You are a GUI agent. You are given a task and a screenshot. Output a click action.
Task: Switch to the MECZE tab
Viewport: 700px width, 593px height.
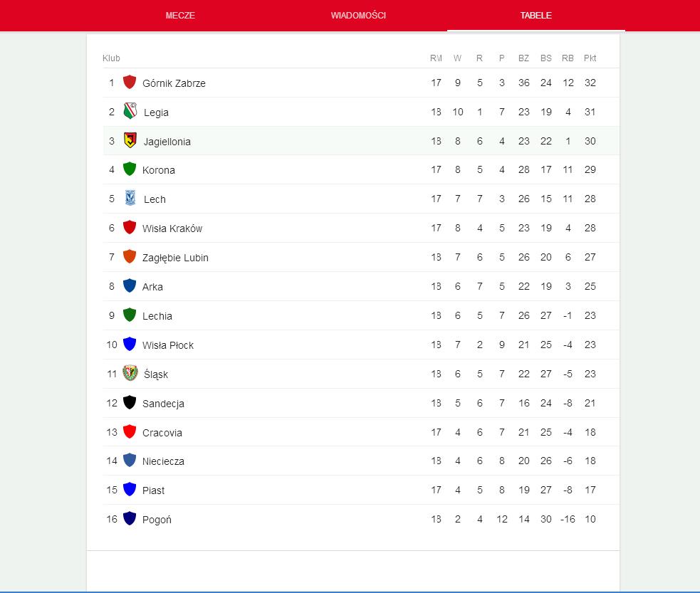pos(180,16)
